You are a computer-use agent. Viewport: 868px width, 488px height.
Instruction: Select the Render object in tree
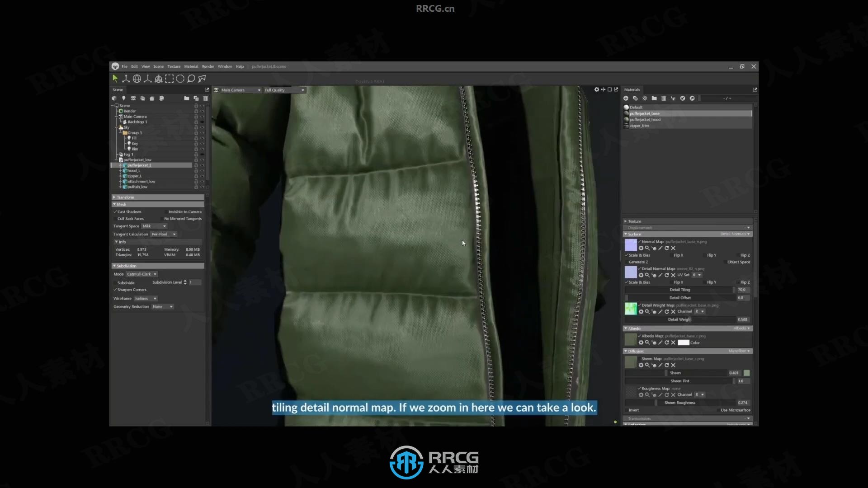tap(129, 111)
